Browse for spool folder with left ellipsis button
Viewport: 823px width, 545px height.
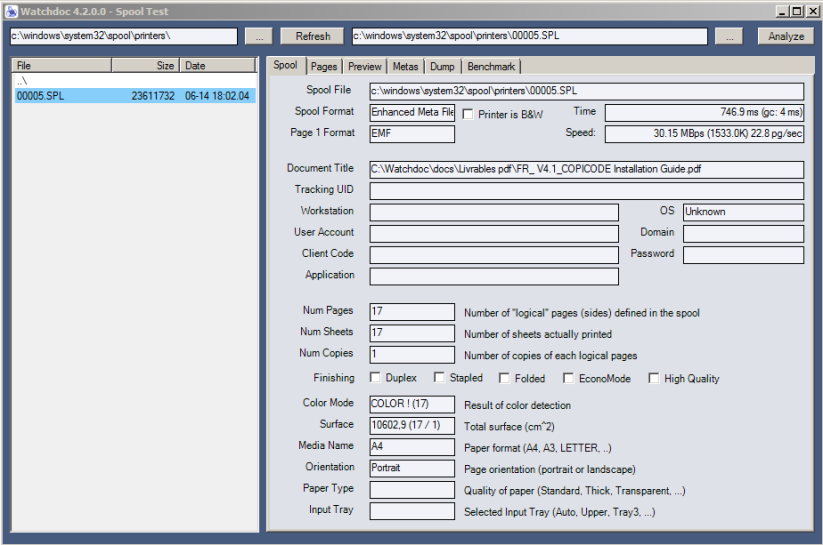257,36
